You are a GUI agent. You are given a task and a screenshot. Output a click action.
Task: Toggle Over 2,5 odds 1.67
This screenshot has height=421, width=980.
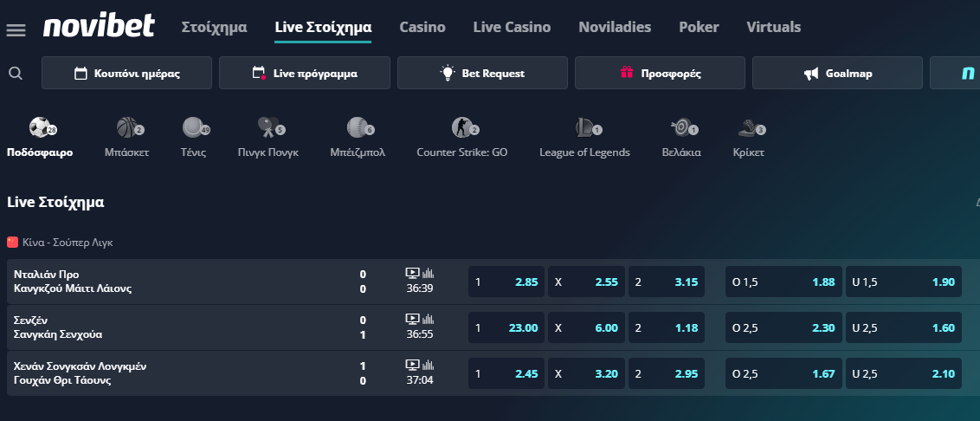pyautogui.click(x=783, y=373)
